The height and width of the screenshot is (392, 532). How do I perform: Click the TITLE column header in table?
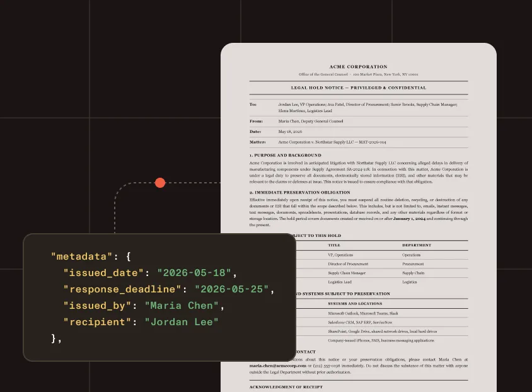click(334, 245)
